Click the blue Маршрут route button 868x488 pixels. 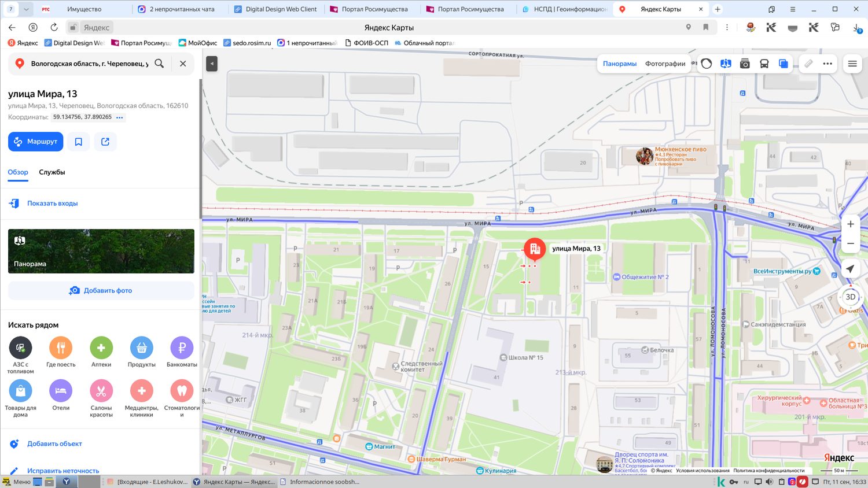pos(35,142)
